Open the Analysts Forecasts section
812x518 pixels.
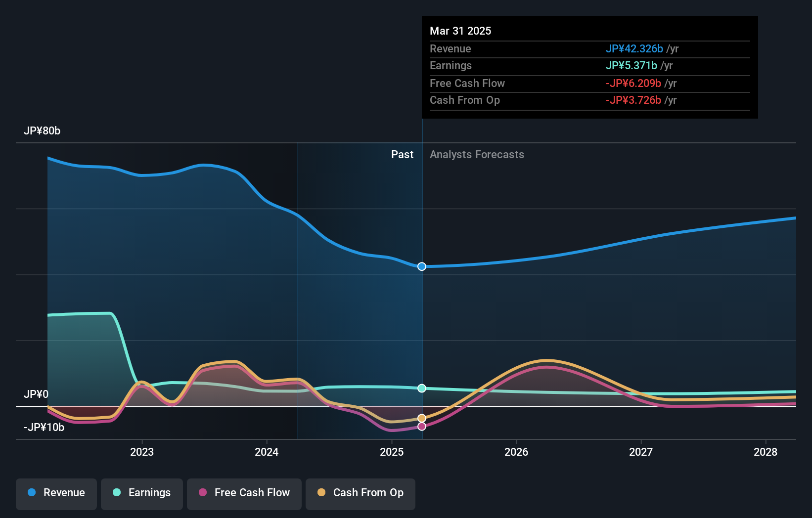point(476,154)
